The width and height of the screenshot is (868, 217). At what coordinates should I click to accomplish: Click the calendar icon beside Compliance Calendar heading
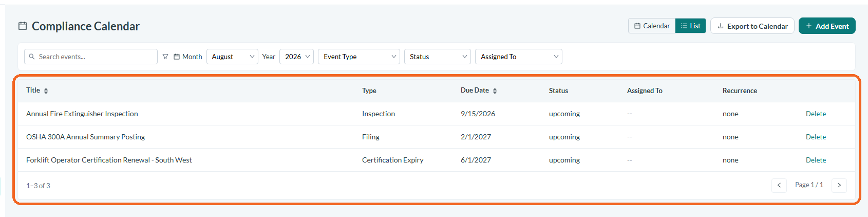23,26
